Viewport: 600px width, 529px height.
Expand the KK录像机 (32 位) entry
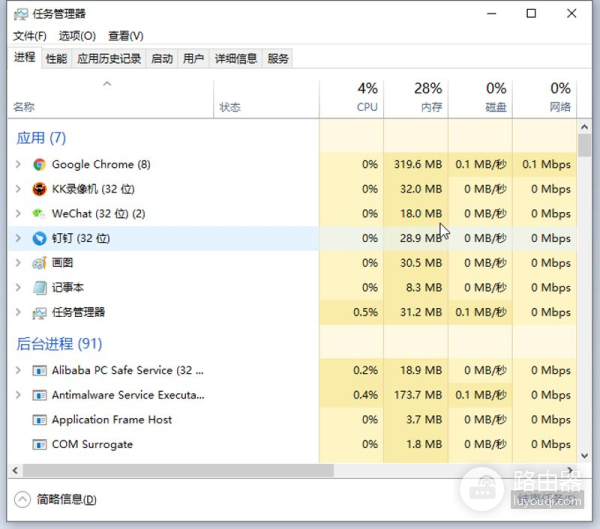(x=18, y=189)
